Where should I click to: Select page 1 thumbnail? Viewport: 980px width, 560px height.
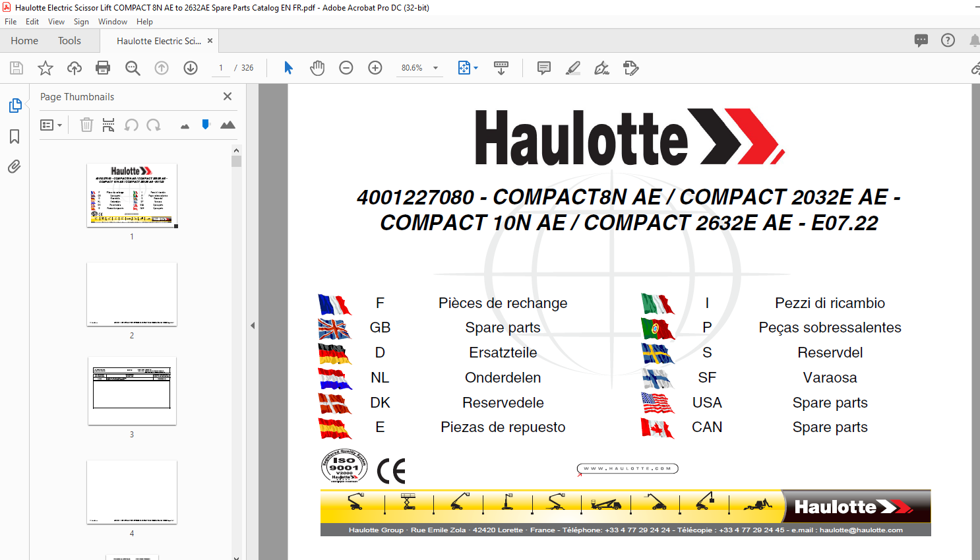click(132, 195)
